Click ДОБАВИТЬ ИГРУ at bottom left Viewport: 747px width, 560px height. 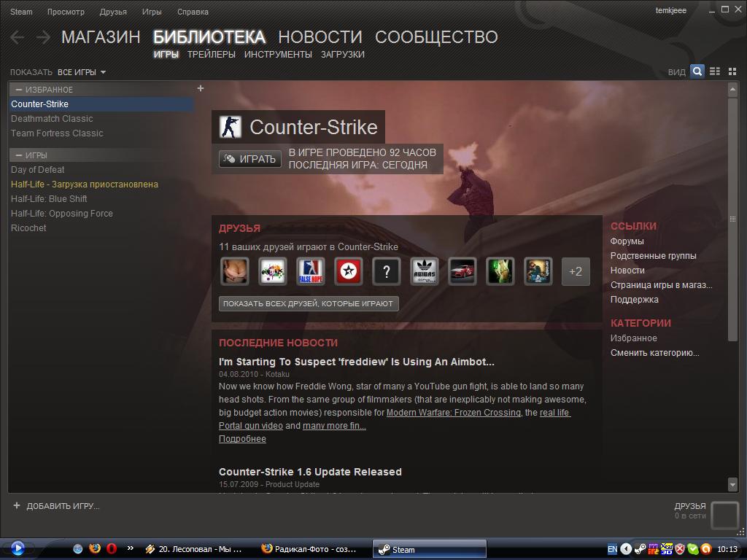(x=56, y=506)
